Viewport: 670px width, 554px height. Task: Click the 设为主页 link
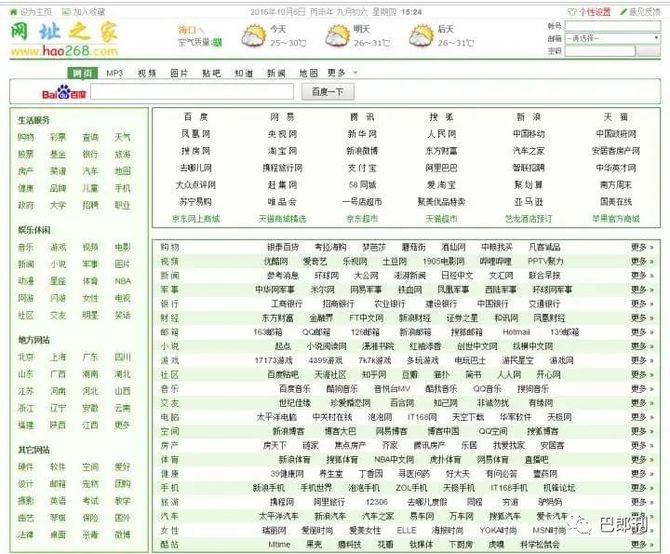click(x=36, y=12)
